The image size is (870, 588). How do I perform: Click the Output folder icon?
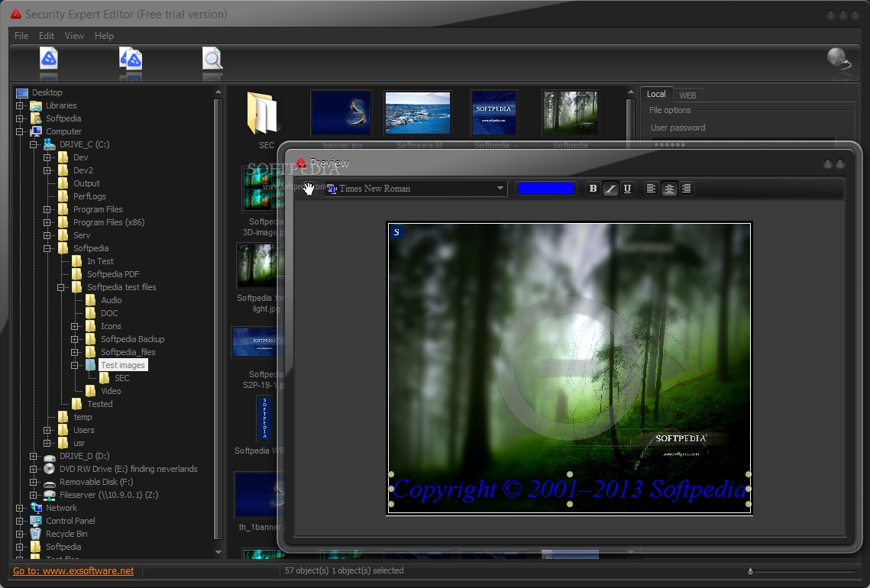(63, 183)
